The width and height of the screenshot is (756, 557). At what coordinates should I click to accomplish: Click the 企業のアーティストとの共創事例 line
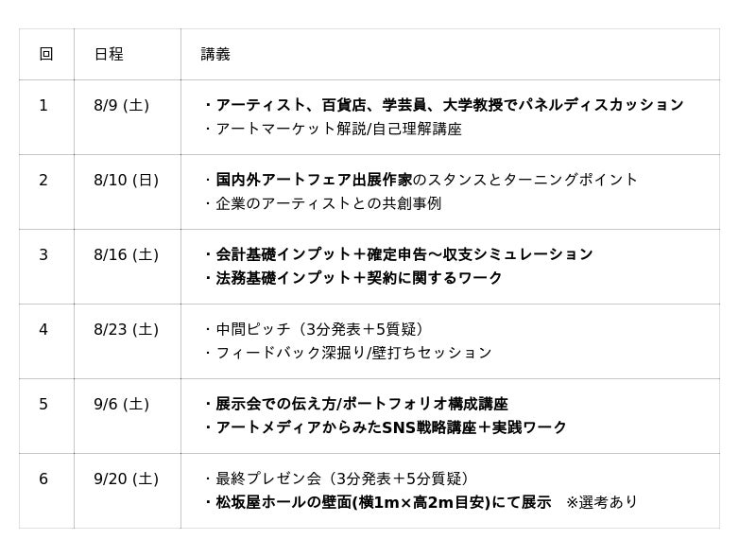point(322,203)
